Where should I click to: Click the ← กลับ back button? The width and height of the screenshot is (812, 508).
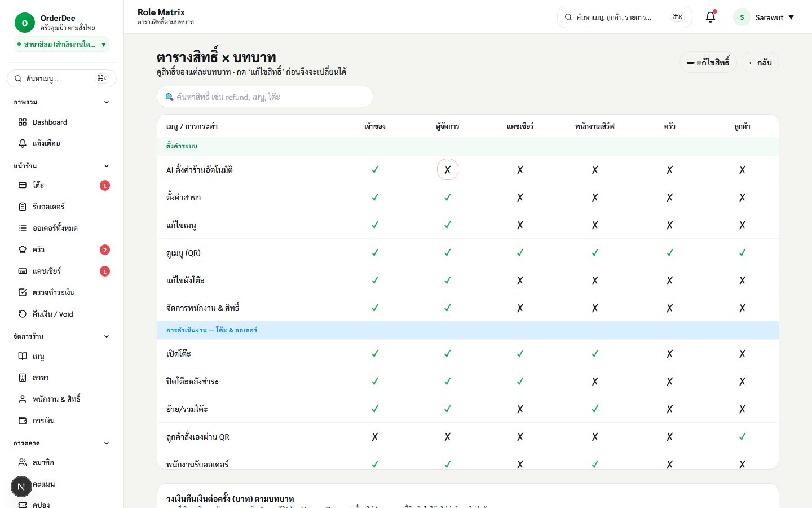[760, 62]
